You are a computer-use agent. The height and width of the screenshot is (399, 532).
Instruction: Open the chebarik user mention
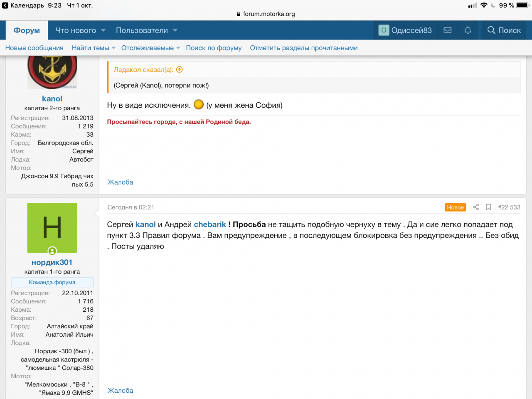coord(210,224)
